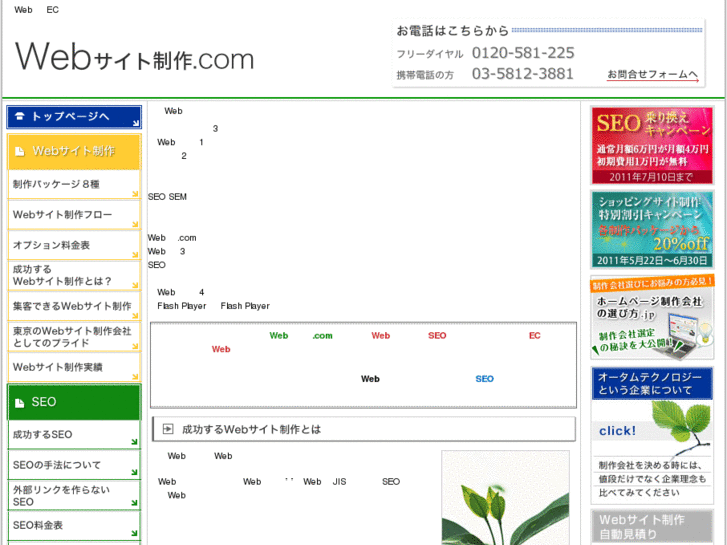Screen dimensions: 727x545
Task: Click the blue SEO text in bordered box
Action: (x=485, y=379)
